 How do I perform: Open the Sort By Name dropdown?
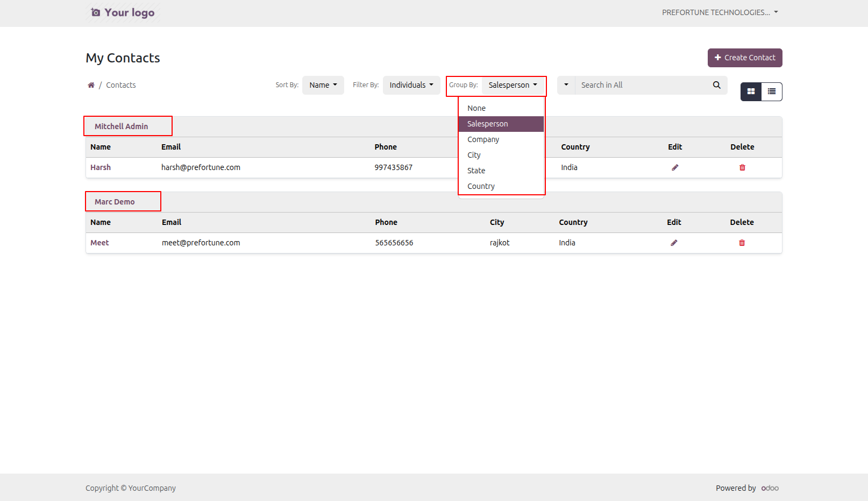(x=323, y=85)
